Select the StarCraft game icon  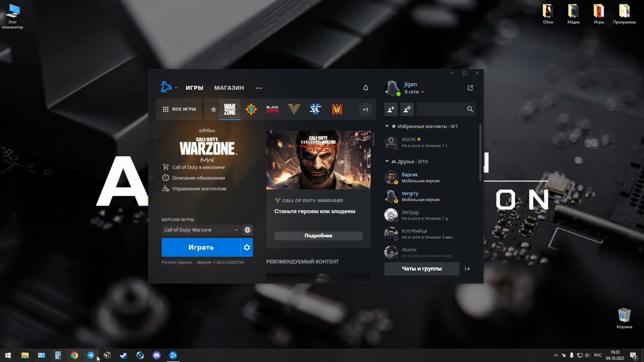315,109
